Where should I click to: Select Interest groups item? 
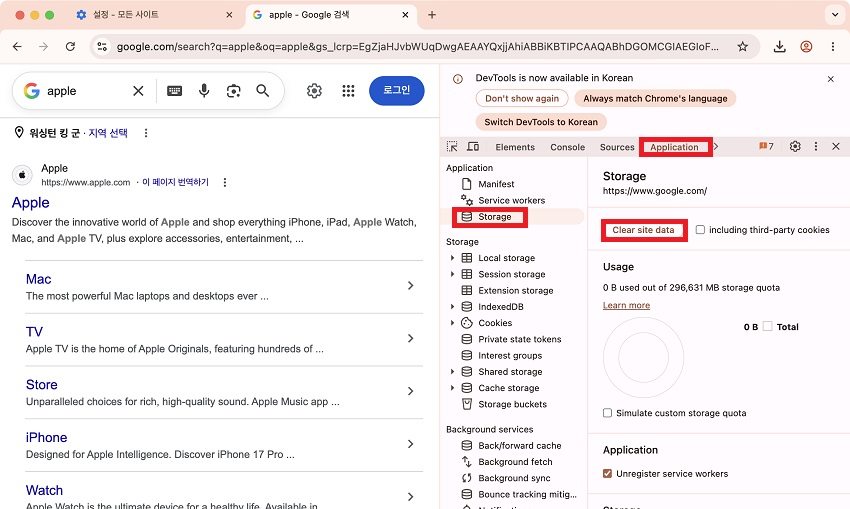pos(510,356)
